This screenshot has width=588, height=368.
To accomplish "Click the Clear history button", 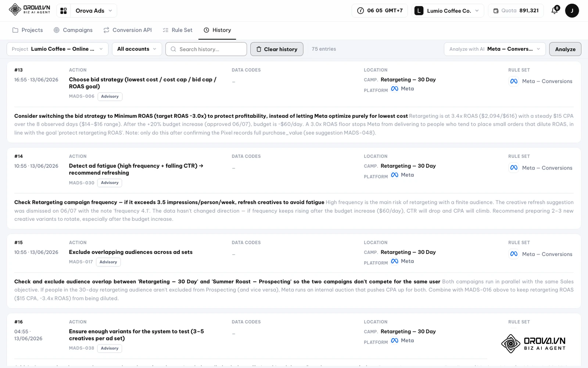I will coord(277,49).
